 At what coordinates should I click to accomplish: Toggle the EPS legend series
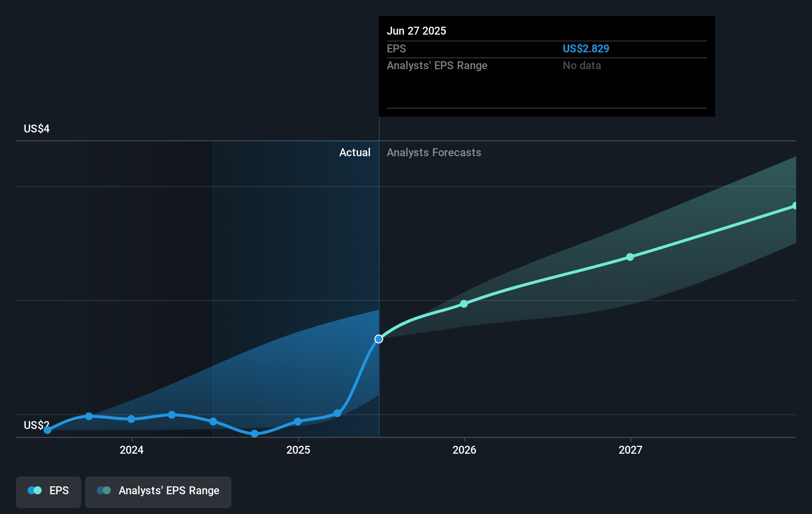[x=48, y=492]
